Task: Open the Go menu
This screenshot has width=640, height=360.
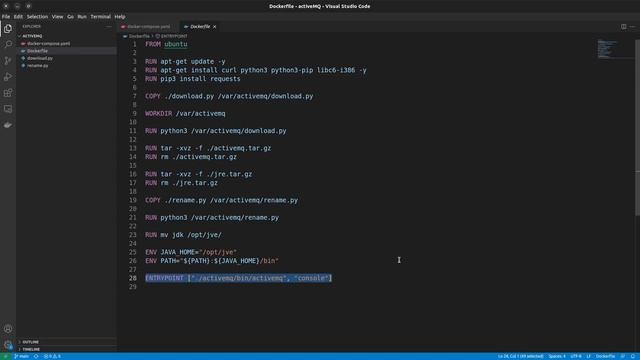Action: (x=70, y=17)
